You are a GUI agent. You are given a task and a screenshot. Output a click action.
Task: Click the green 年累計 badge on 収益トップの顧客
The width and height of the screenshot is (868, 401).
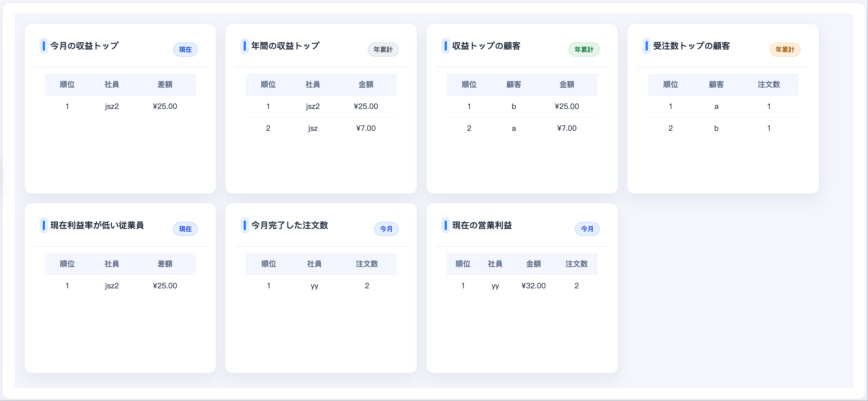point(584,49)
